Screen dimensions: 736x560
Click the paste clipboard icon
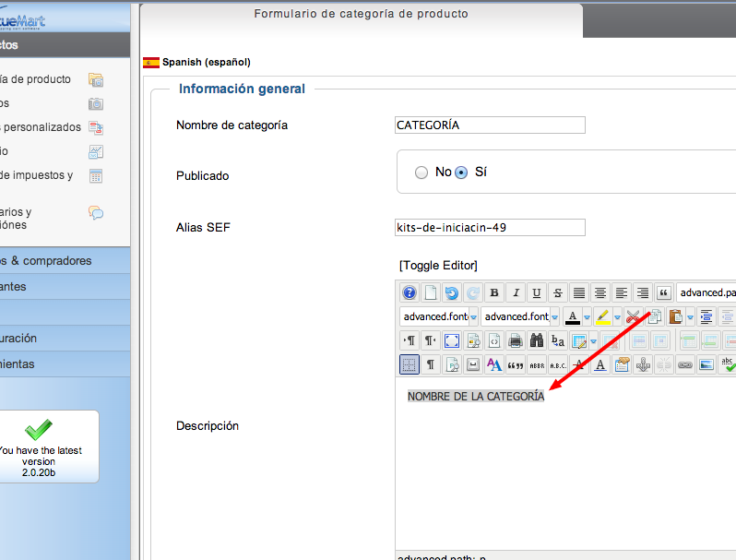pyautogui.click(x=675, y=316)
